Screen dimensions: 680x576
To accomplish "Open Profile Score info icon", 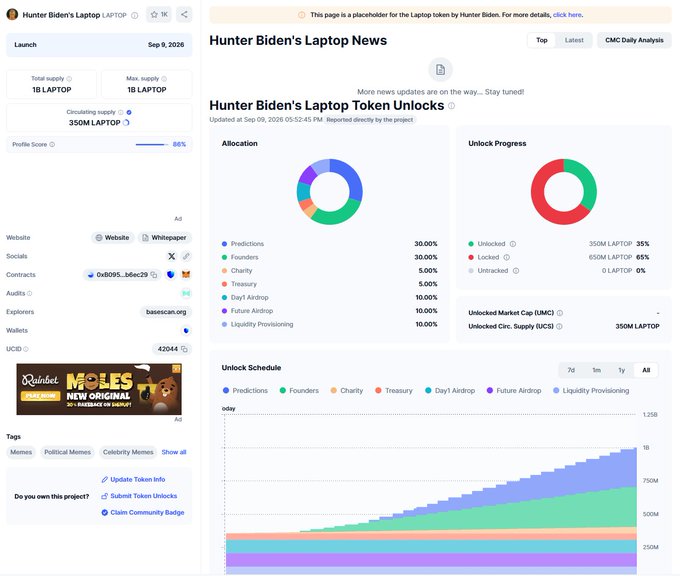I will tap(52, 144).
